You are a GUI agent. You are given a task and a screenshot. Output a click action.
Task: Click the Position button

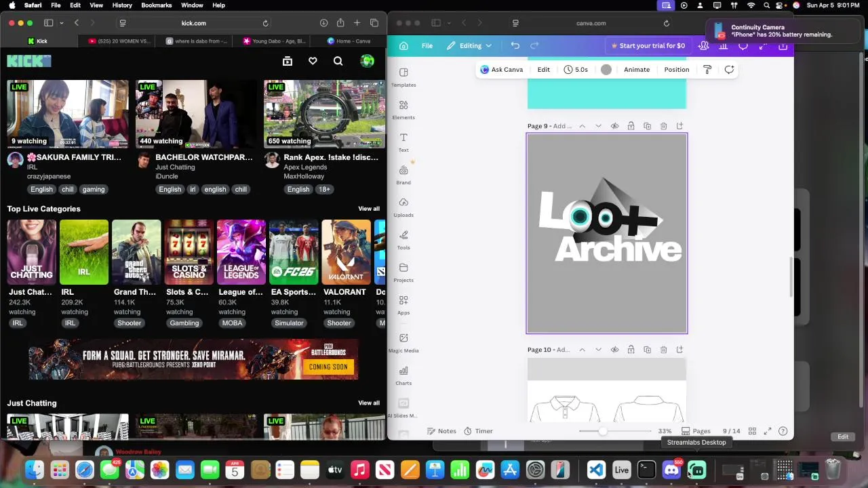(677, 69)
